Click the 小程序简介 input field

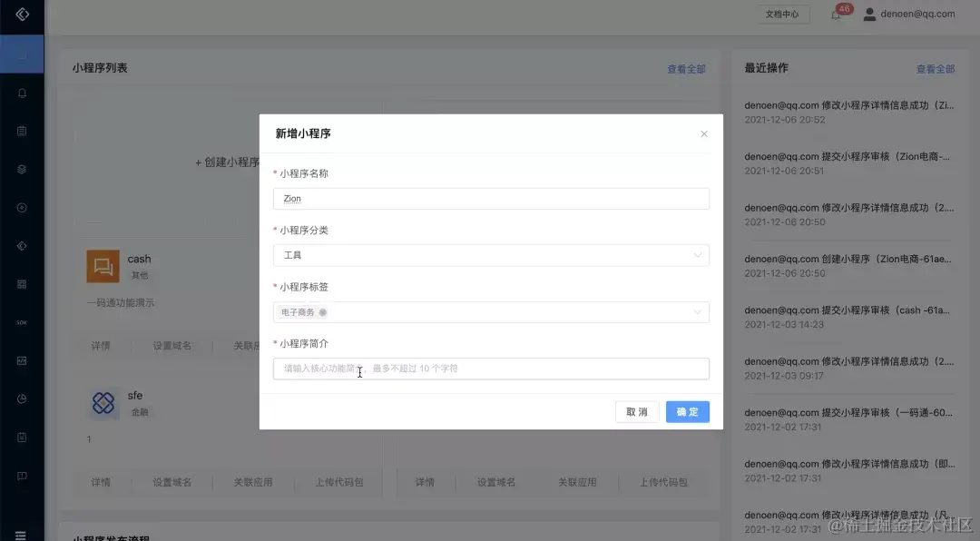pos(490,369)
